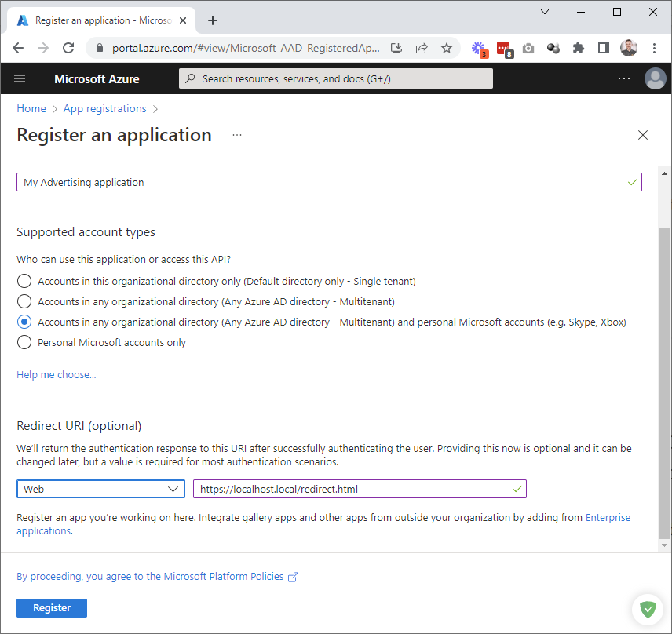The width and height of the screenshot is (672, 634).
Task: Go to the Home breadcrumb
Action: point(31,108)
